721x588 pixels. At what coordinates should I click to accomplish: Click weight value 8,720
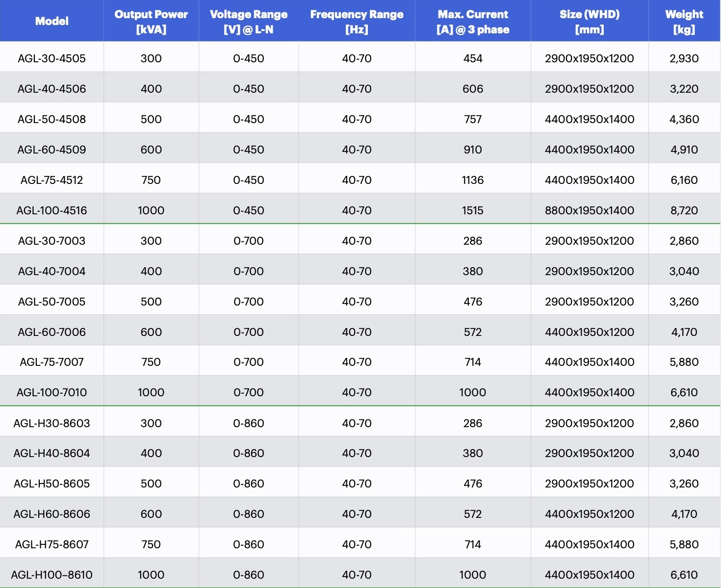click(x=684, y=210)
